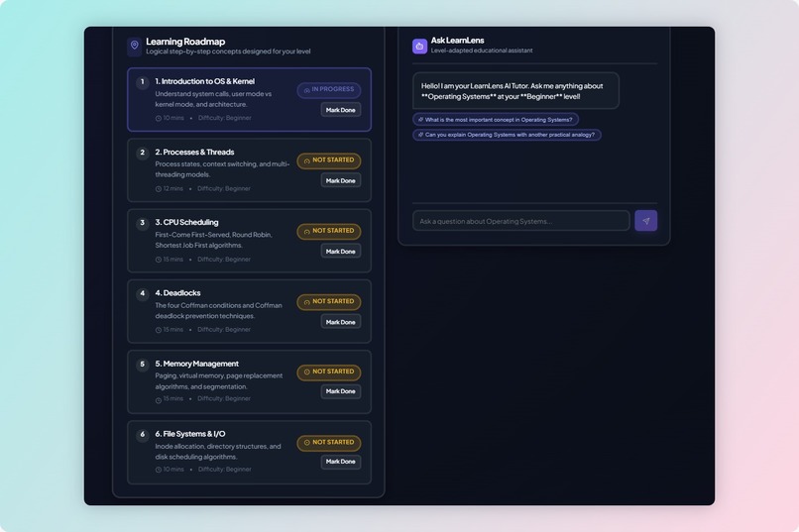Mark Processes & Threads as done
Image resolution: width=799 pixels, height=532 pixels.
pyautogui.click(x=341, y=180)
